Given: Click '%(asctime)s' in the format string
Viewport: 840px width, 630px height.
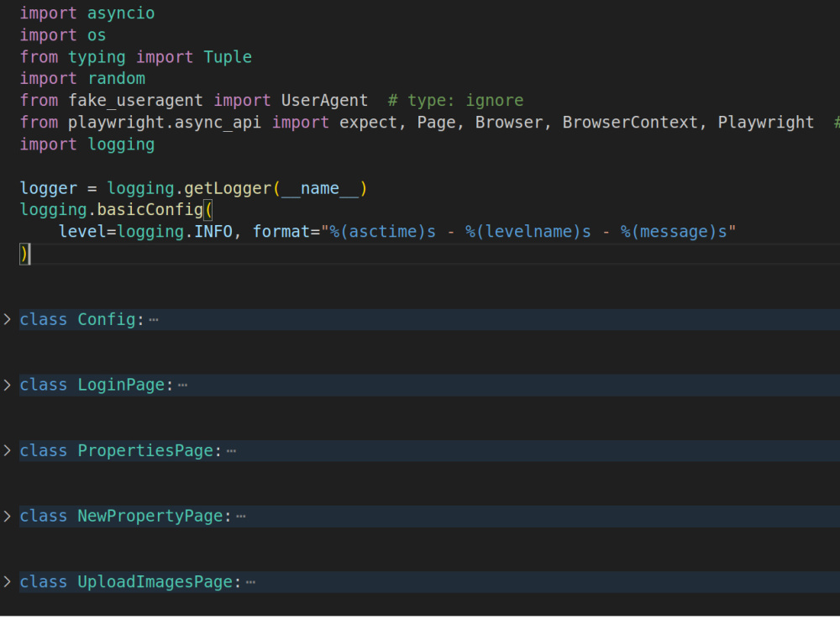Looking at the screenshot, I should coord(383,232).
